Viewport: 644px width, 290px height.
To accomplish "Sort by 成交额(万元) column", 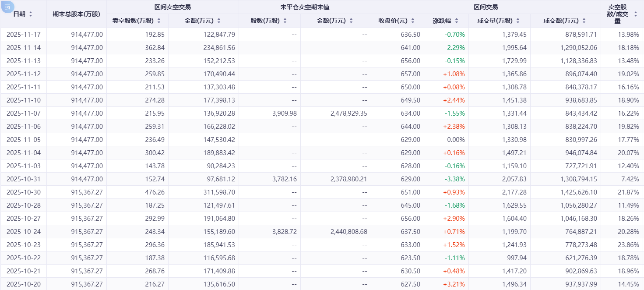I will tap(584, 21).
